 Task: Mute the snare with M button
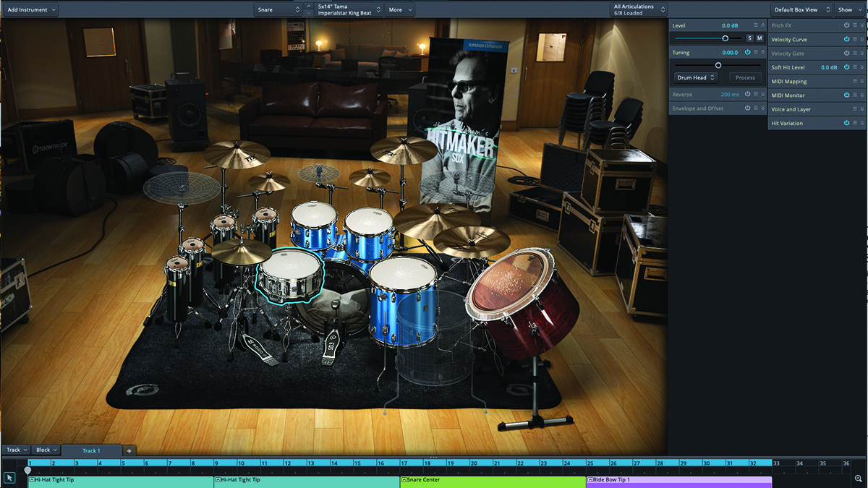(x=759, y=38)
